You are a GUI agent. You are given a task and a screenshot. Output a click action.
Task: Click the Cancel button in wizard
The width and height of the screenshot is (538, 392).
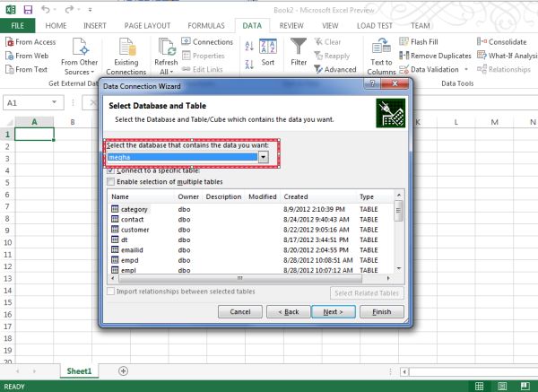239,311
